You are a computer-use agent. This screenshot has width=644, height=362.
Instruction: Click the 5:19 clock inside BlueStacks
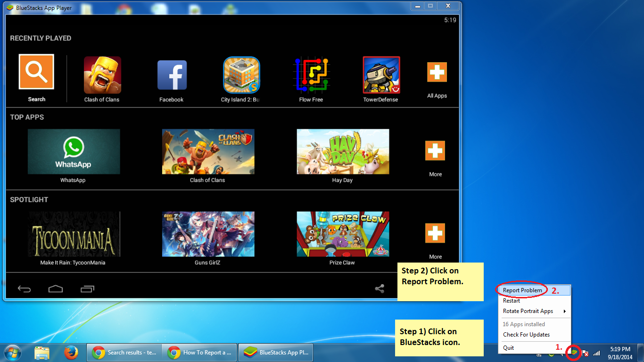(450, 20)
